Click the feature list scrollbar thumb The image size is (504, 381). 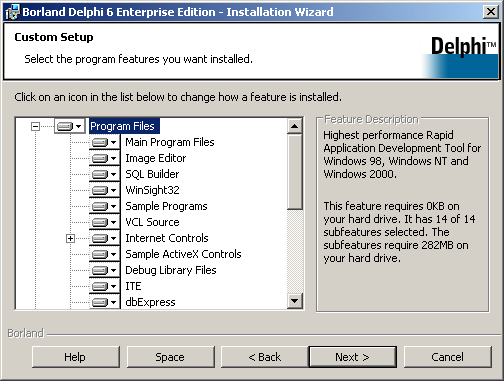pyautogui.click(x=295, y=172)
